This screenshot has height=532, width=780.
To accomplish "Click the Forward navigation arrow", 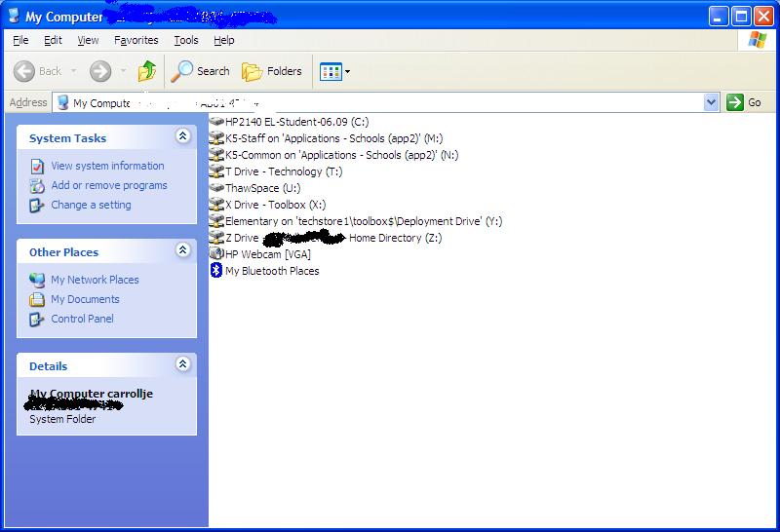I will (x=99, y=71).
